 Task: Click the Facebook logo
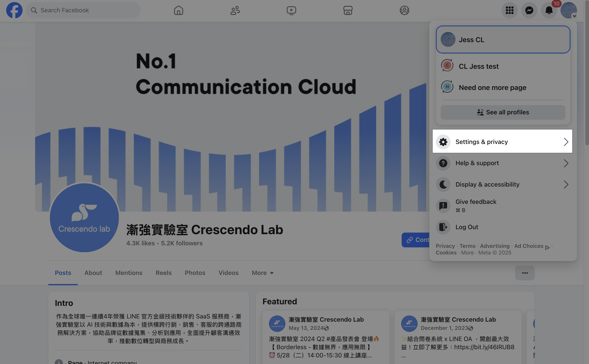click(x=14, y=10)
